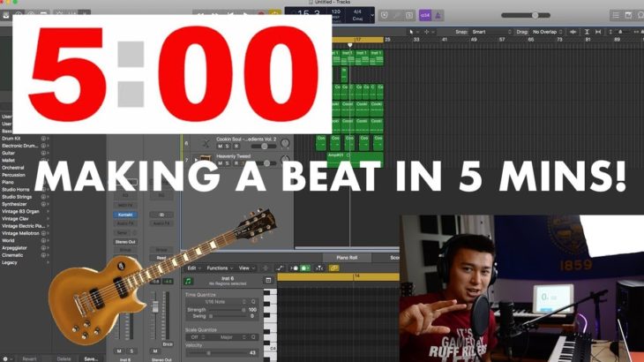The height and width of the screenshot is (362, 644).
Task: Click the vertical auto zoom icon
Action: (x=587, y=32)
